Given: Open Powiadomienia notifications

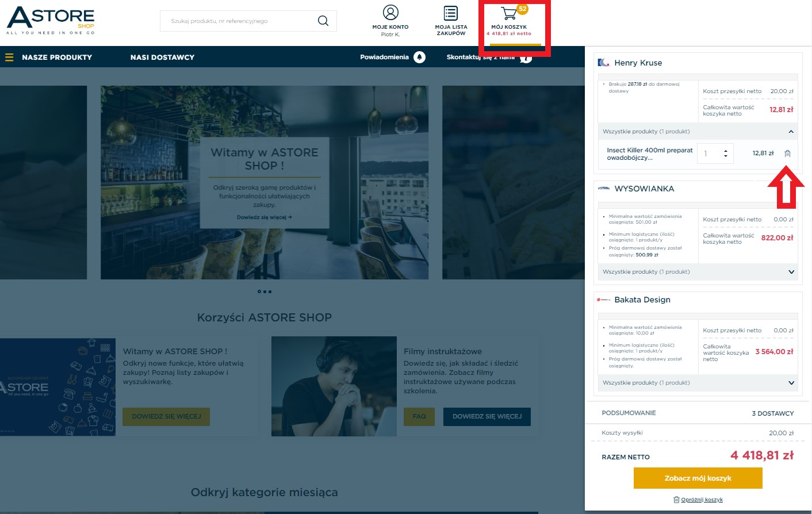Looking at the screenshot, I should [384, 57].
